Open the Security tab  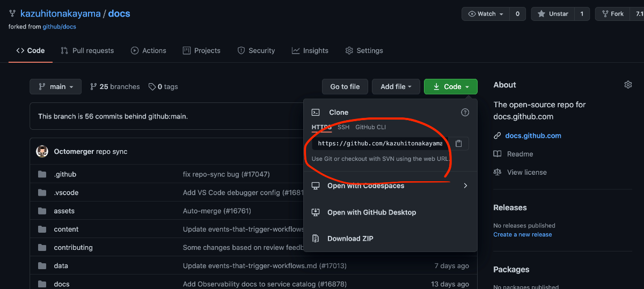[x=256, y=50]
